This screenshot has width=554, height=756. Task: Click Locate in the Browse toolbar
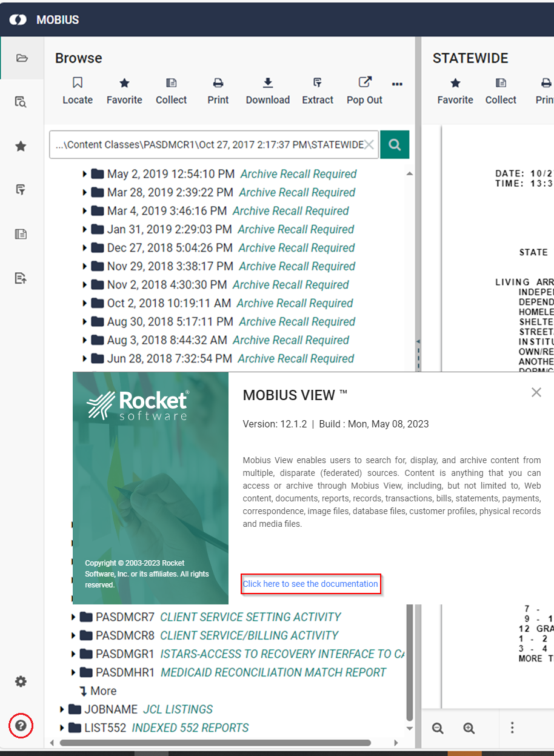[x=78, y=91]
